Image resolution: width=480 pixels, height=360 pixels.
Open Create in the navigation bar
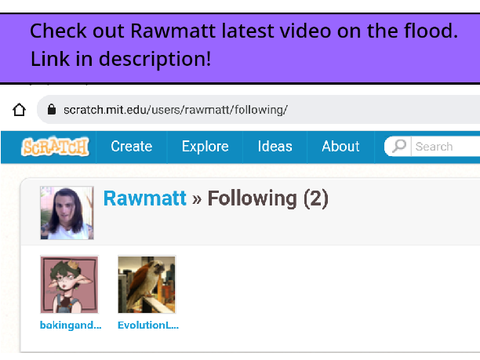132,147
